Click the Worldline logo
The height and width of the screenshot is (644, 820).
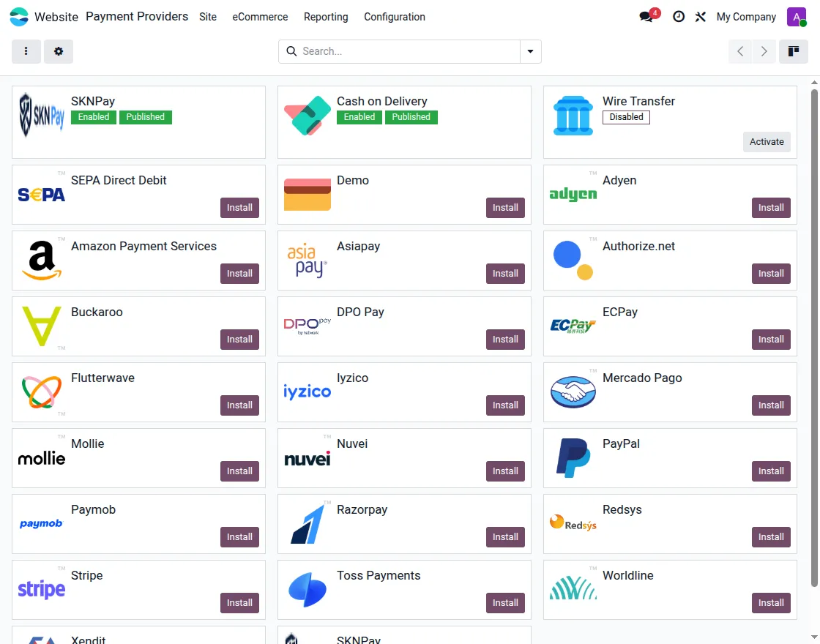pyautogui.click(x=573, y=588)
